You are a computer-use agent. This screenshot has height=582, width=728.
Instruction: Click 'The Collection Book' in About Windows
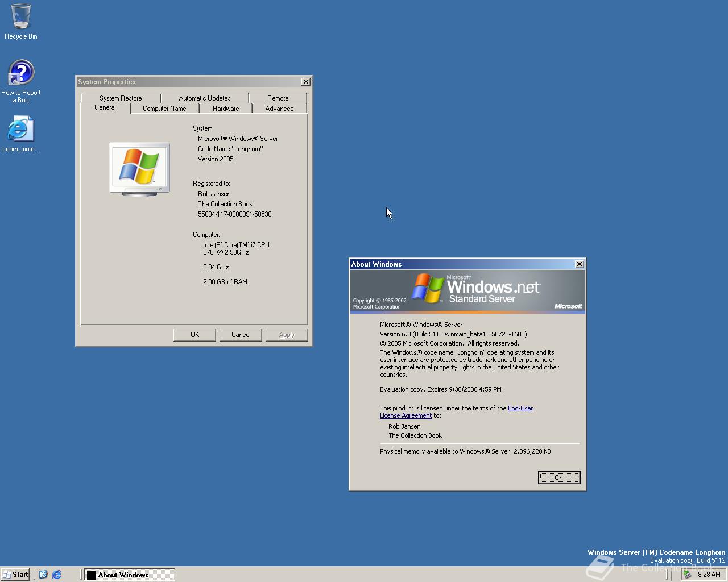(415, 435)
